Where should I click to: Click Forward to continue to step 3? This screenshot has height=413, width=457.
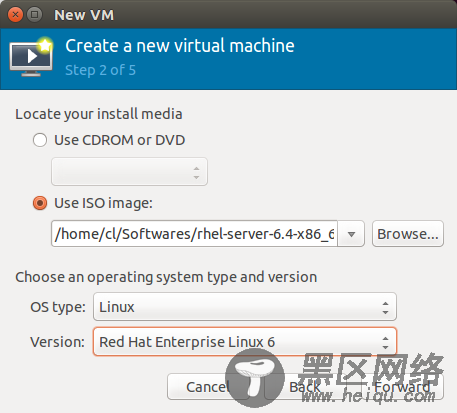click(x=402, y=387)
